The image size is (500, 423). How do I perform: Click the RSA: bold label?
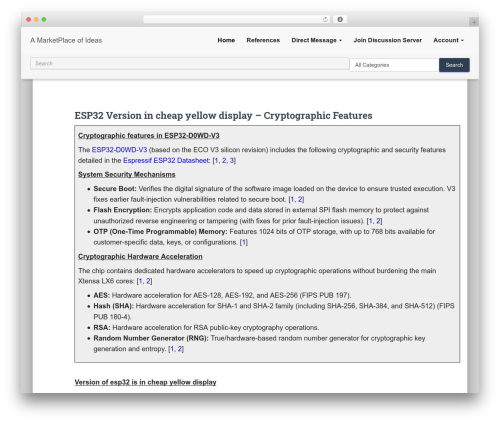(x=102, y=328)
